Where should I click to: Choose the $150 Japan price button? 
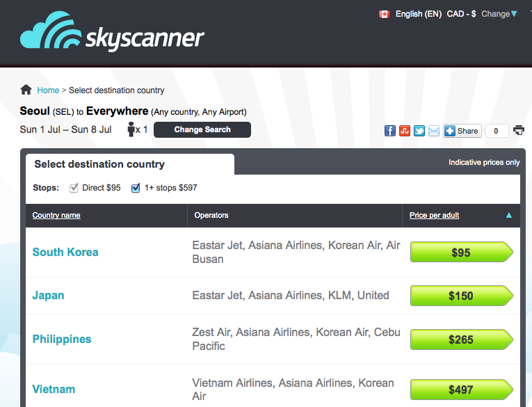pyautogui.click(x=462, y=296)
